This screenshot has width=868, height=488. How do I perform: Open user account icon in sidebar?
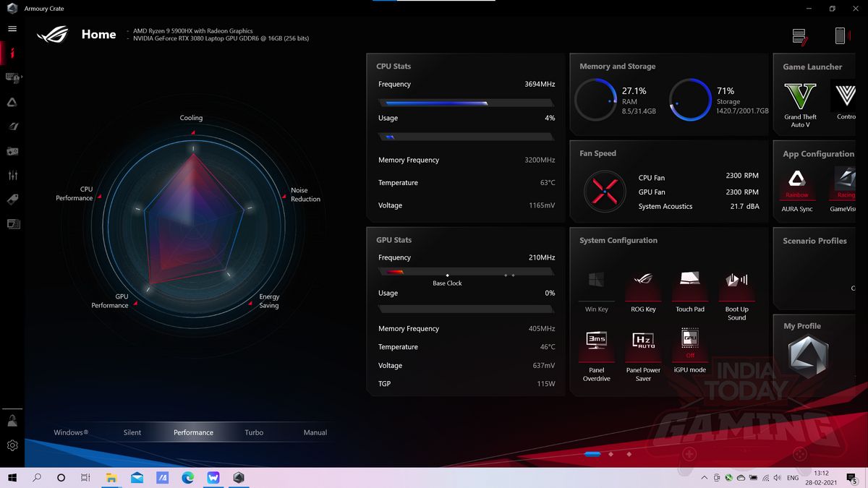click(x=12, y=421)
